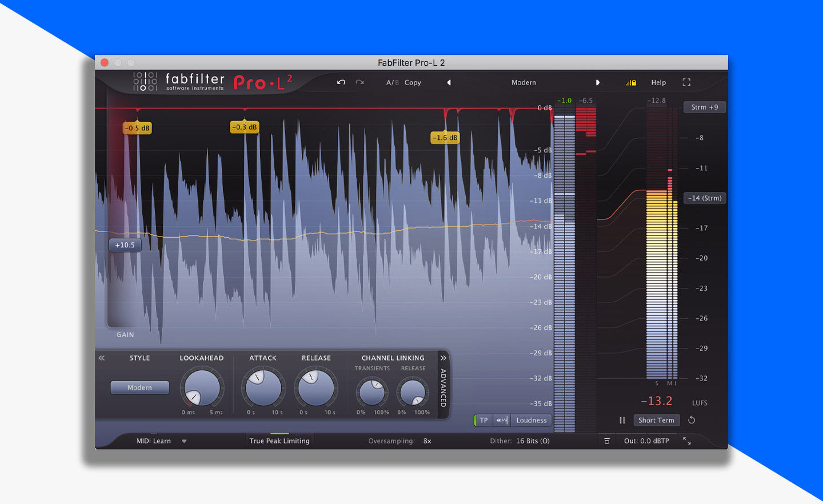This screenshot has width=823, height=504.
Task: Open the Modern preset menu
Action: point(524,82)
